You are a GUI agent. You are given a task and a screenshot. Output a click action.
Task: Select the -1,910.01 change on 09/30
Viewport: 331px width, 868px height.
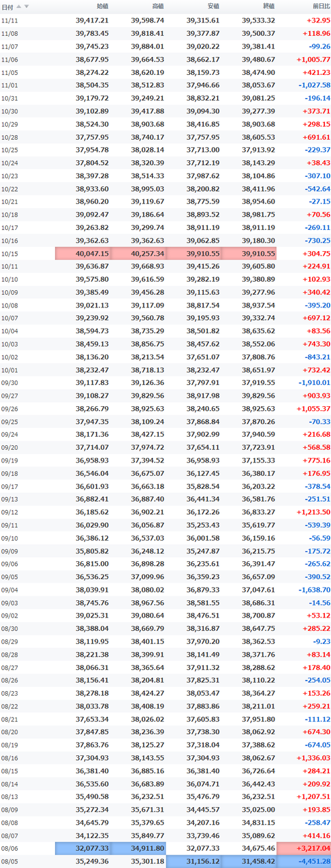click(314, 382)
